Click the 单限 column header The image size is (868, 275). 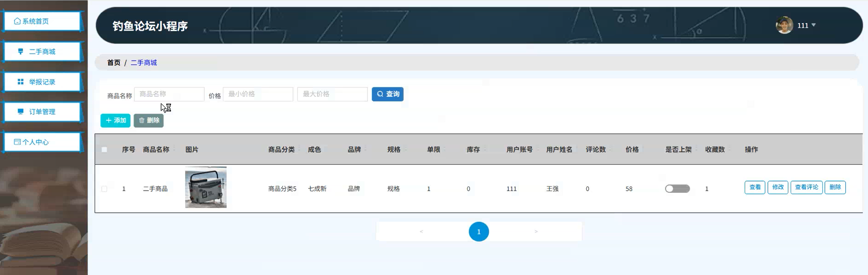[434, 150]
